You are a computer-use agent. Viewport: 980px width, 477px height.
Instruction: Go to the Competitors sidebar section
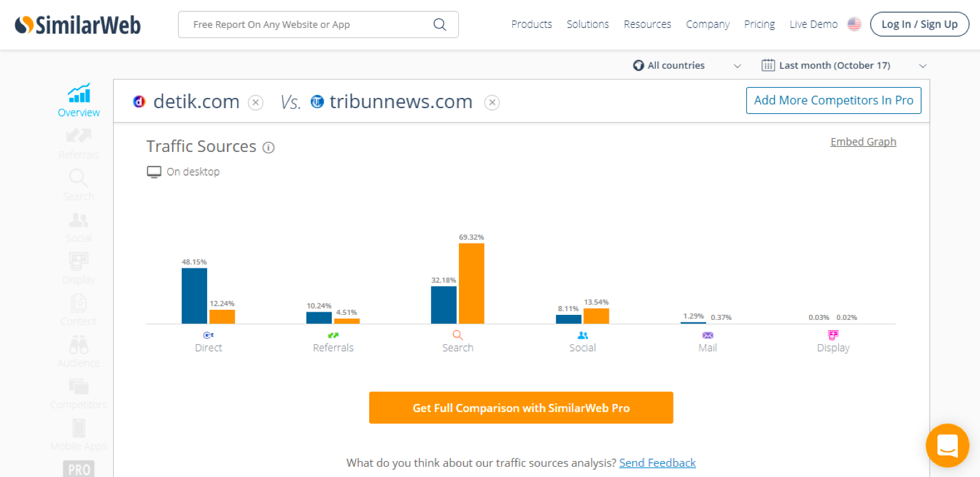pos(79,394)
